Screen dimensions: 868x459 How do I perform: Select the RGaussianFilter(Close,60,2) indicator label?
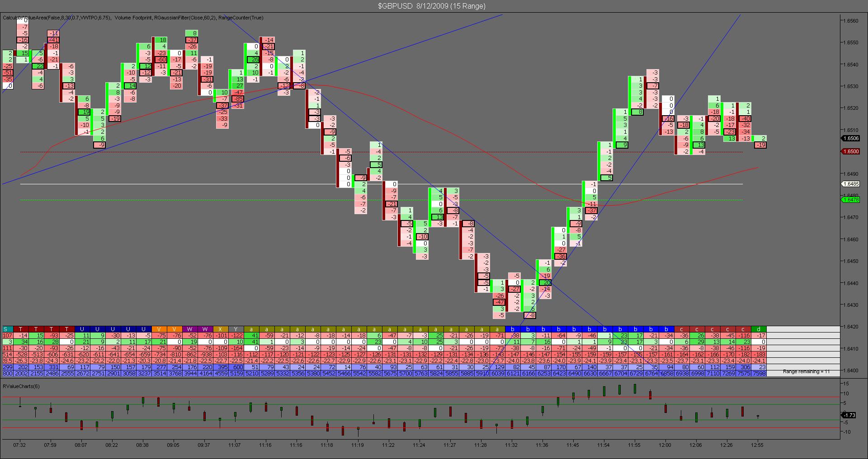pyautogui.click(x=184, y=18)
